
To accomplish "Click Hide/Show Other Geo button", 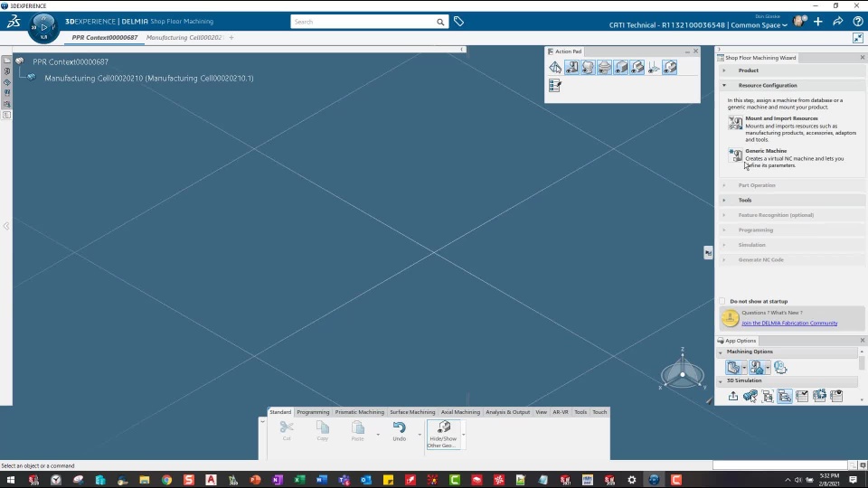I will [443, 435].
